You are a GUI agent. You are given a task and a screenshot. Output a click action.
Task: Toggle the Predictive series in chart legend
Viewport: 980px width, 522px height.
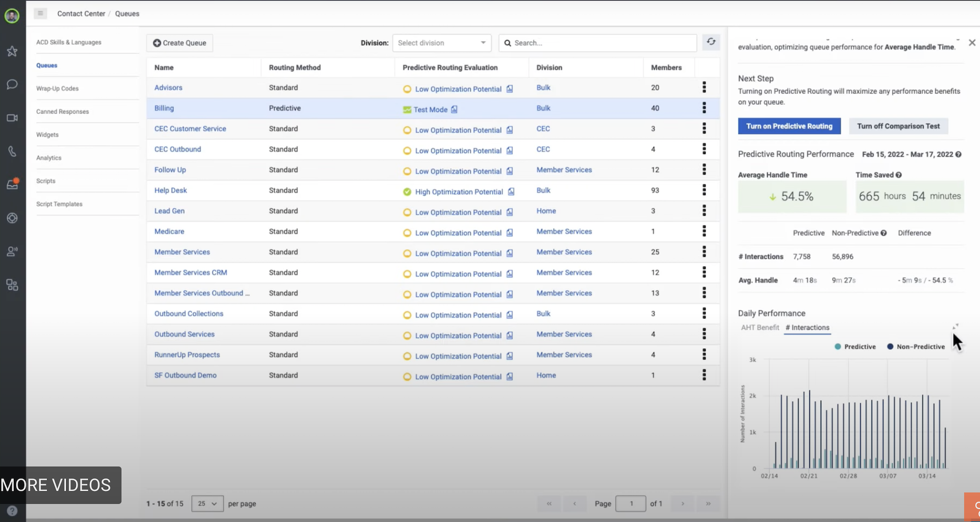pos(855,347)
